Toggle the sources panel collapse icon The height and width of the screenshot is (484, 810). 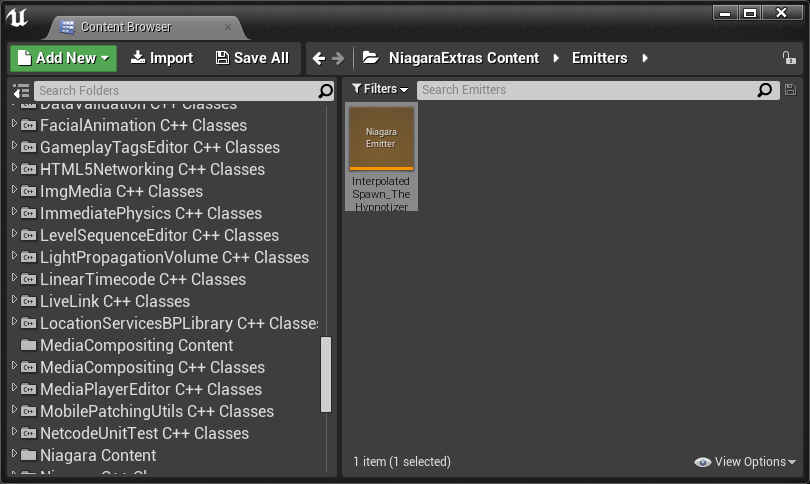[21, 91]
